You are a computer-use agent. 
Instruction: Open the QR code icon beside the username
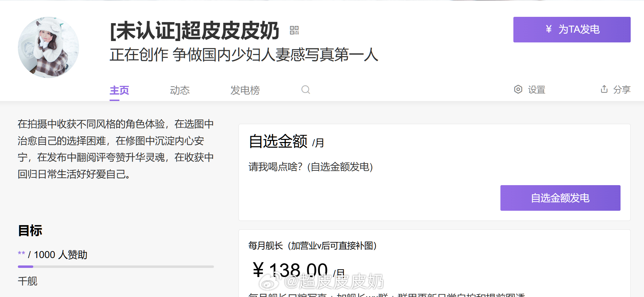(x=294, y=30)
